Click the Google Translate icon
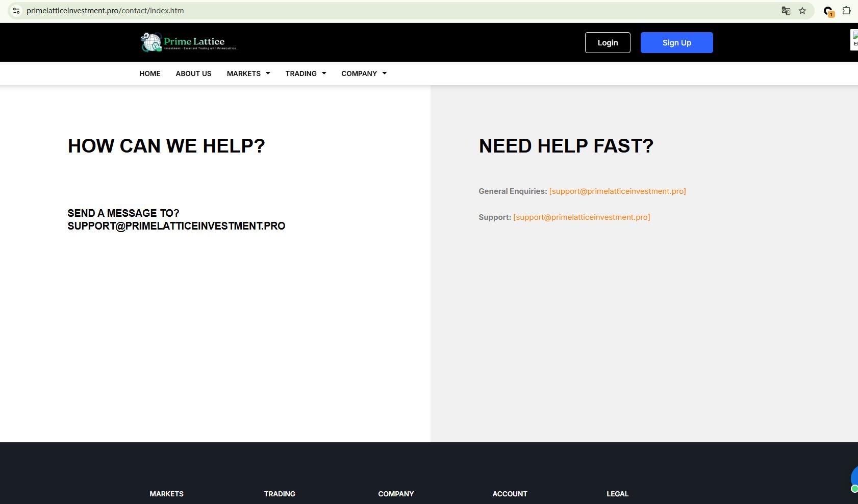Screen dimensions: 858x504 (x=786, y=11)
